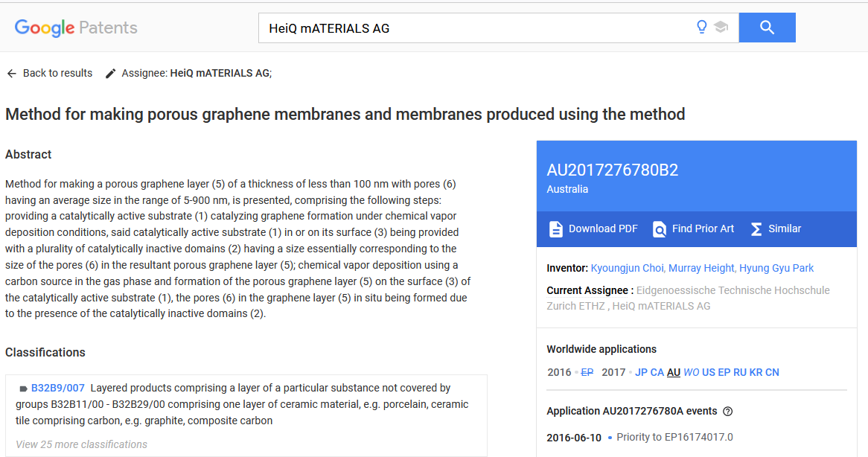Click the pencil edit icon beside Assignee
Screen dimensions: 868x457
click(111, 74)
